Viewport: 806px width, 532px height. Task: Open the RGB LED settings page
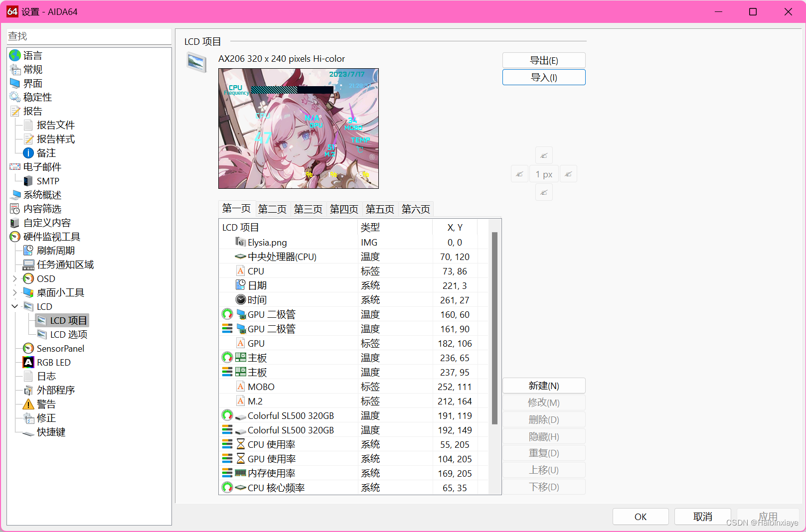(x=54, y=362)
